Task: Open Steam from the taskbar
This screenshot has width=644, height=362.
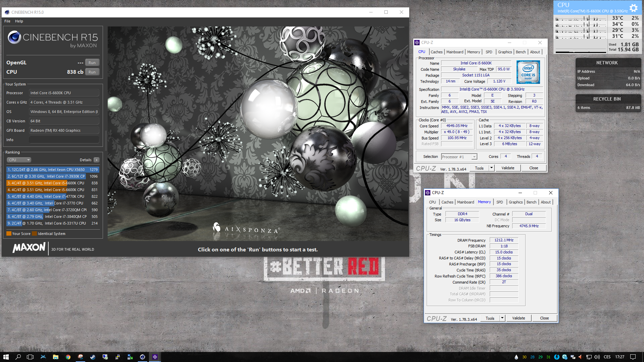Action: tap(93, 357)
